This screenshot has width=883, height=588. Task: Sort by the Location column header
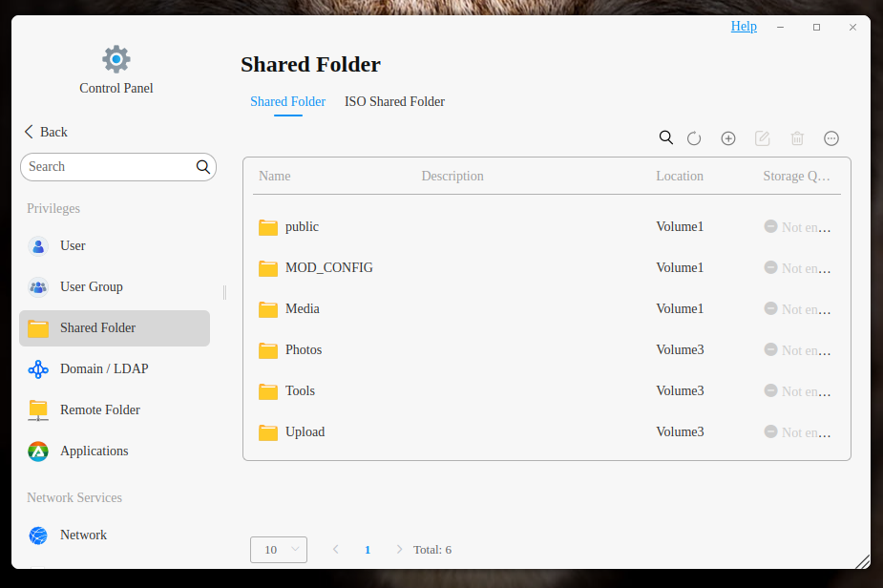(x=679, y=176)
